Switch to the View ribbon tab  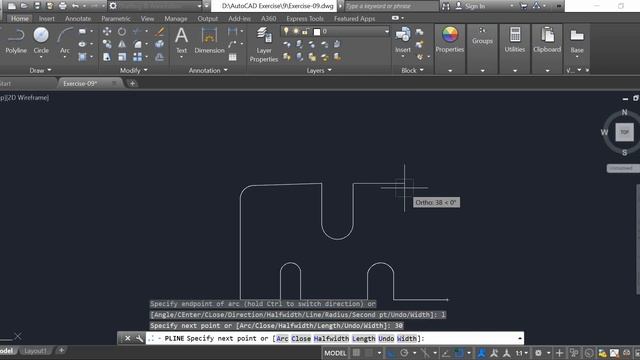click(147, 19)
